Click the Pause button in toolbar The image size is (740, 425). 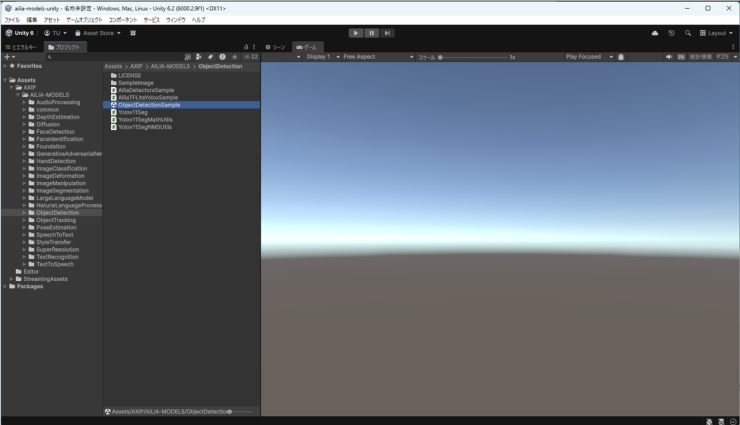[x=371, y=33]
